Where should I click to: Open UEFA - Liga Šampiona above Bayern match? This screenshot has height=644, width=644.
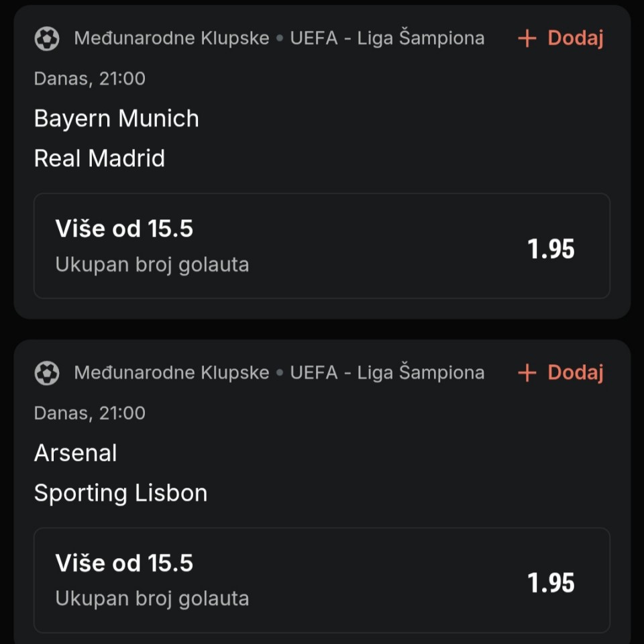tap(387, 38)
